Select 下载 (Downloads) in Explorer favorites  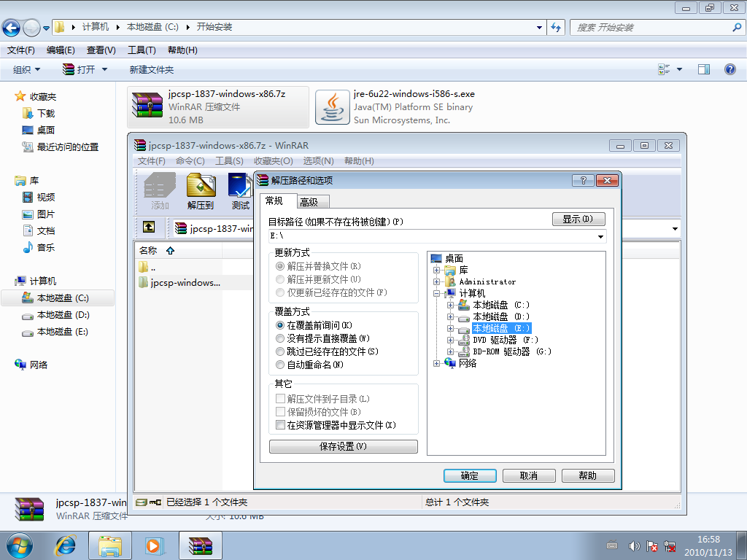(x=39, y=113)
